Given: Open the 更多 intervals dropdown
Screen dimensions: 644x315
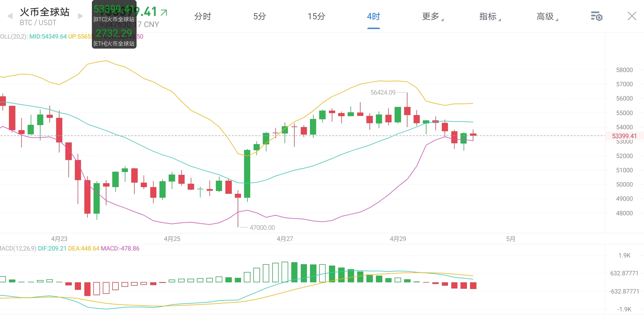Looking at the screenshot, I should 431,17.
